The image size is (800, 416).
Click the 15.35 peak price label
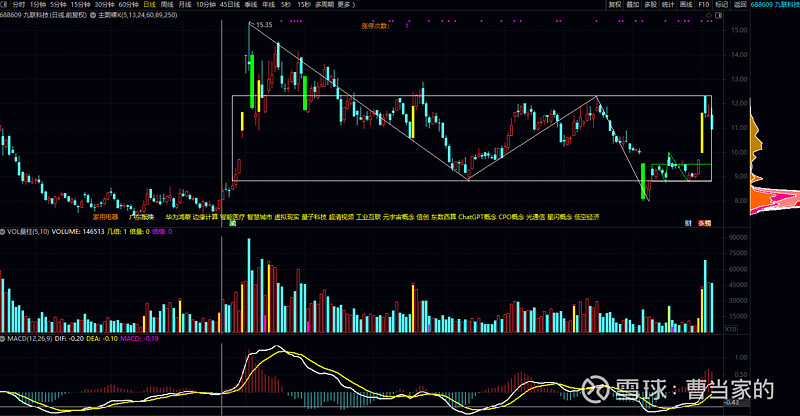point(264,25)
